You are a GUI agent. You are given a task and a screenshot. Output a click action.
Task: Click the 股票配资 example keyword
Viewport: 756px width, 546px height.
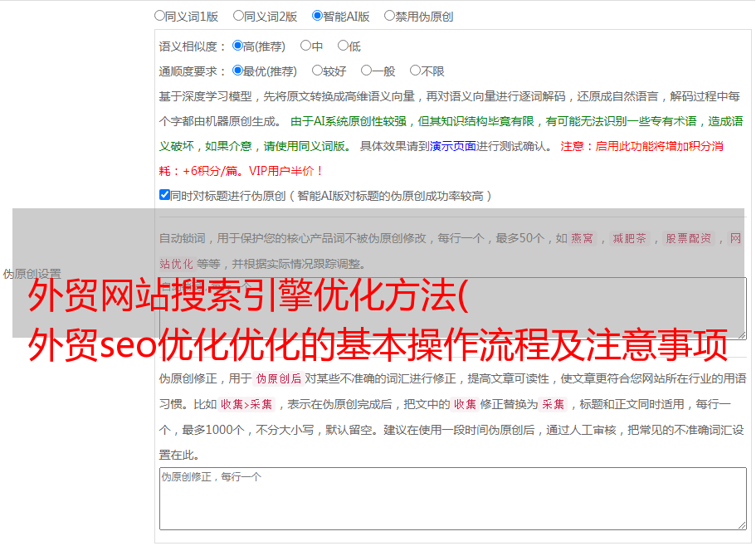pos(689,238)
